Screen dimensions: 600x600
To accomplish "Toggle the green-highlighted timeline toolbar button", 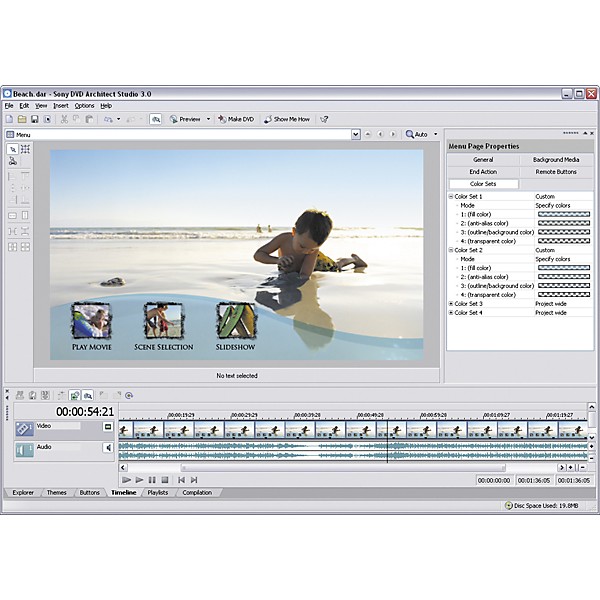I will click(75, 395).
